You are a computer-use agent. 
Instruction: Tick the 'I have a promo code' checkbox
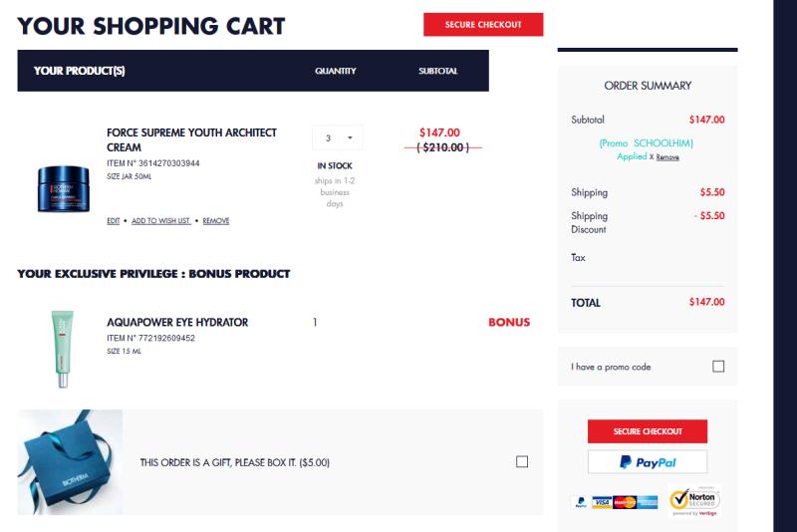717,367
